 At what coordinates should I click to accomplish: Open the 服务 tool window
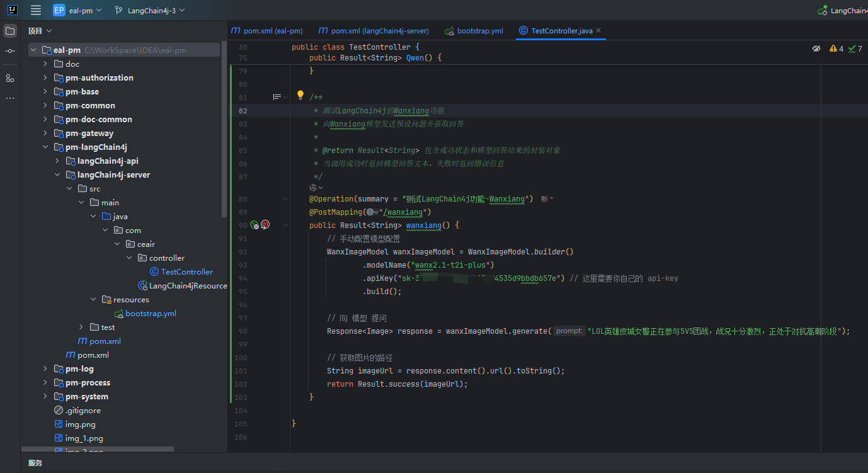pyautogui.click(x=35, y=463)
